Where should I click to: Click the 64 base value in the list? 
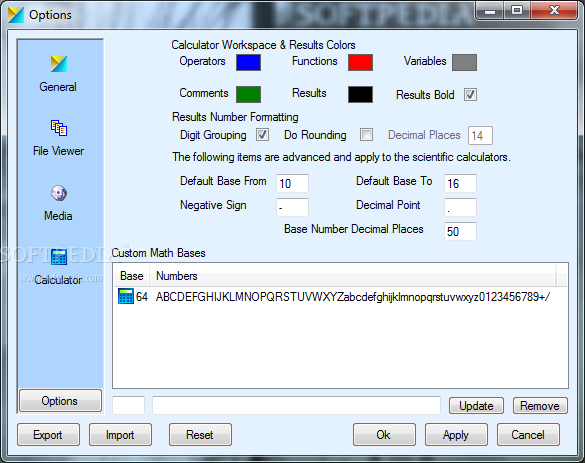pyautogui.click(x=142, y=297)
